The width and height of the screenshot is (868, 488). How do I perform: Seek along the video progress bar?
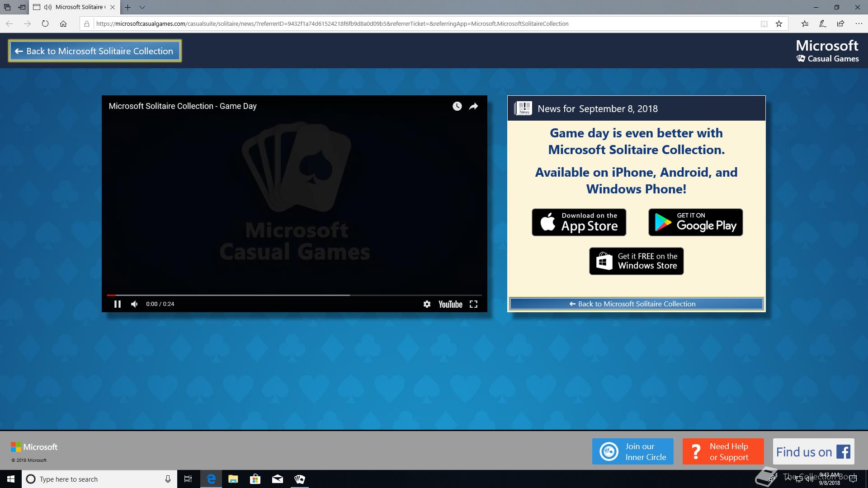coord(294,295)
